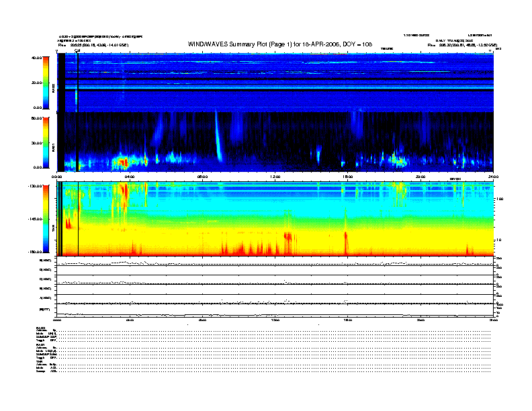Click the WIND/WAVES Summary Plot title

tap(280, 44)
